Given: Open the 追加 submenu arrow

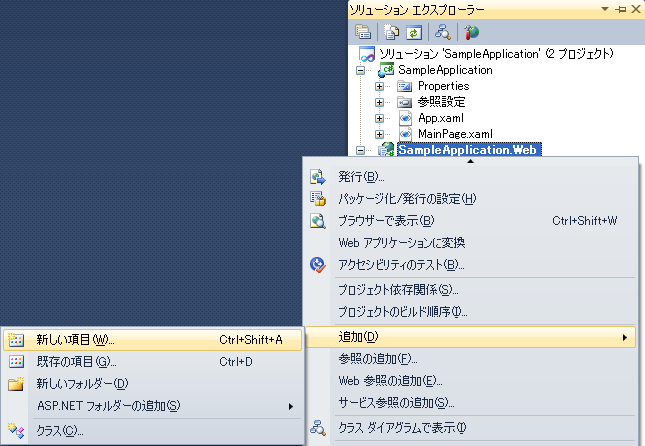Looking at the screenshot, I should tap(625, 337).
